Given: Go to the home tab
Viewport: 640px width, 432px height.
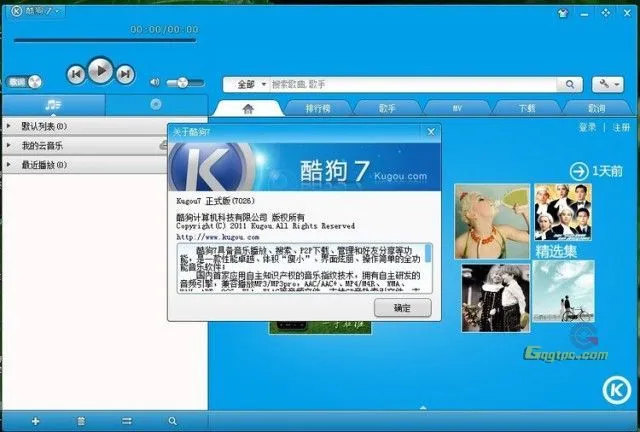Looking at the screenshot, I should click(x=248, y=108).
